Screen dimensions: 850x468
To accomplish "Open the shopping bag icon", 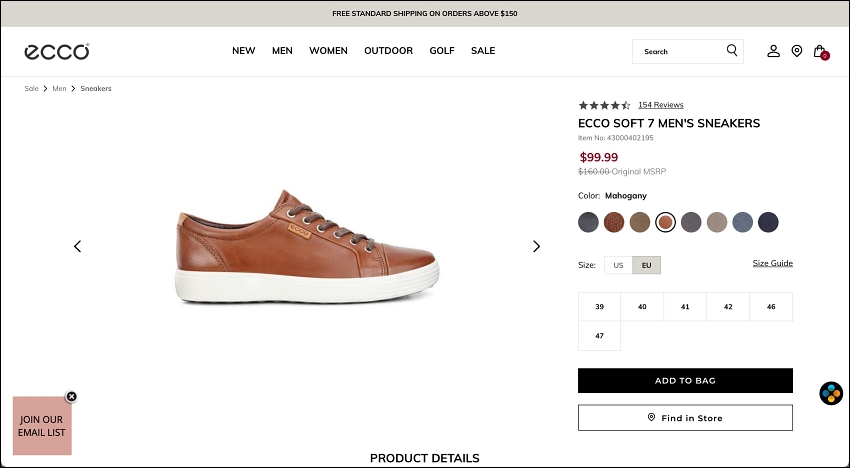I will point(820,52).
